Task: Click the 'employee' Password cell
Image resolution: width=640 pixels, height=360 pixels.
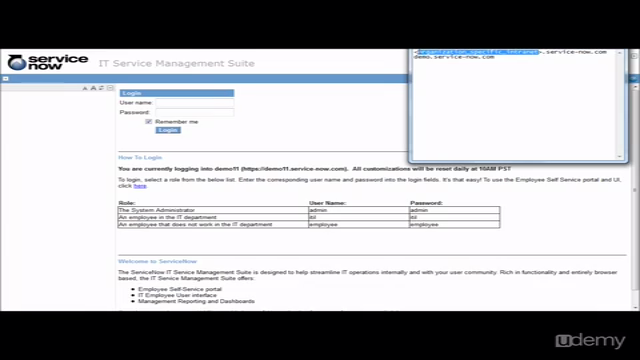Action: coord(454,224)
